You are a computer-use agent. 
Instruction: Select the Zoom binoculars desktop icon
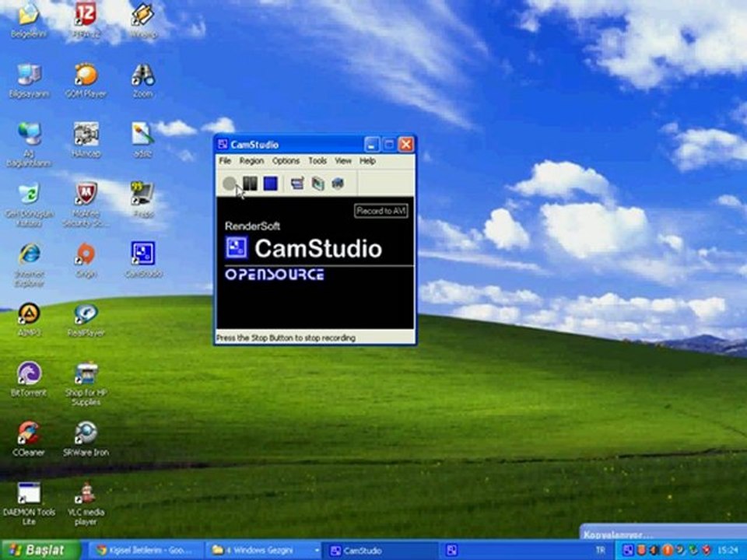pos(143,81)
